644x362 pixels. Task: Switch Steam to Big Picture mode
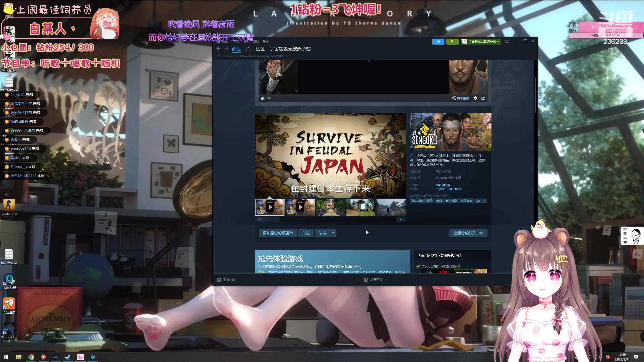(507, 42)
